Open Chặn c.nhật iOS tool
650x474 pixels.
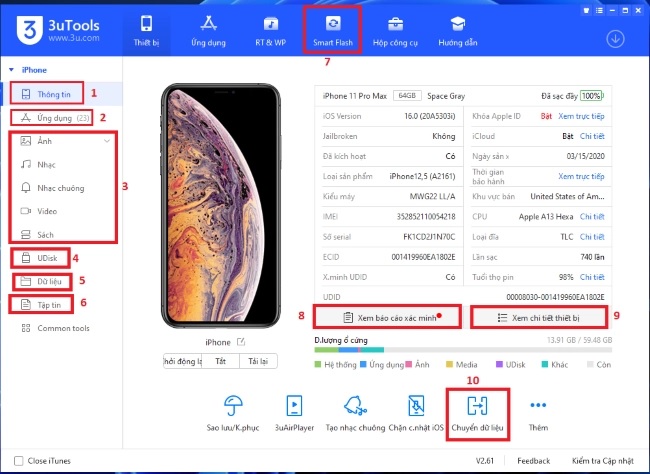416,413
